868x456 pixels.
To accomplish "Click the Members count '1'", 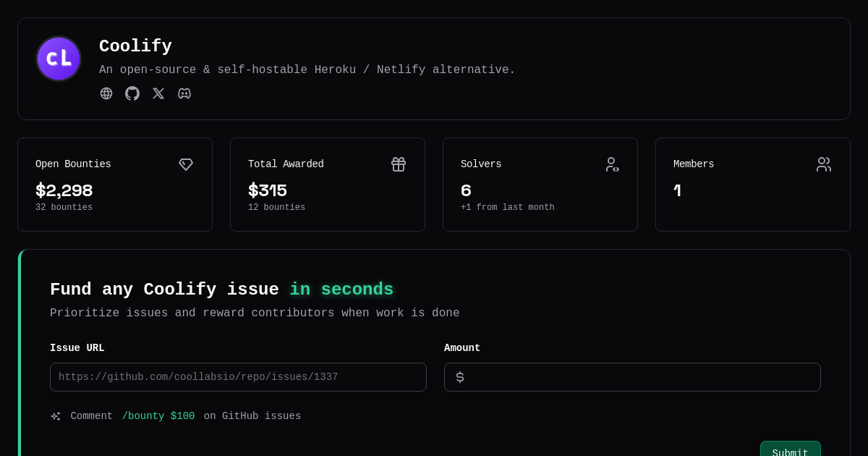I will coord(678,191).
